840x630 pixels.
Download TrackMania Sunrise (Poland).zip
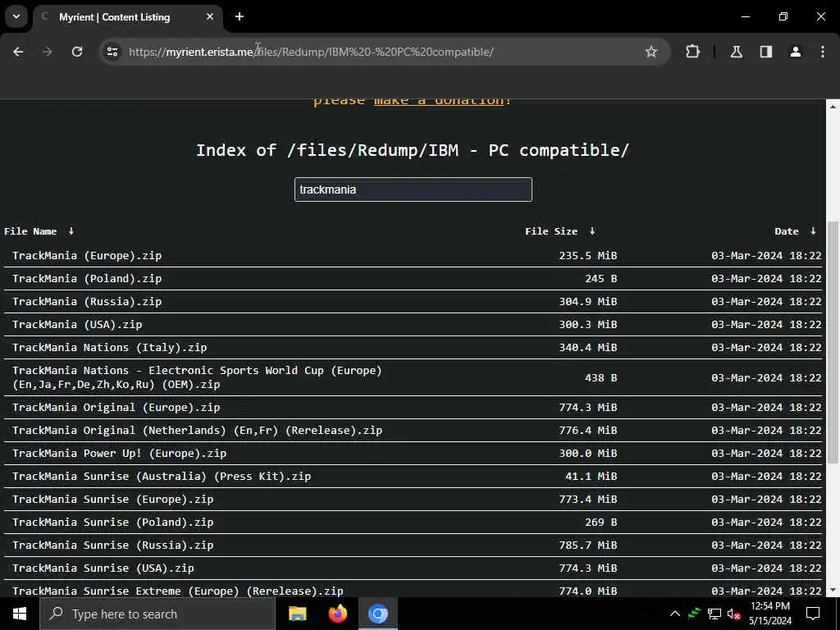[112, 523]
